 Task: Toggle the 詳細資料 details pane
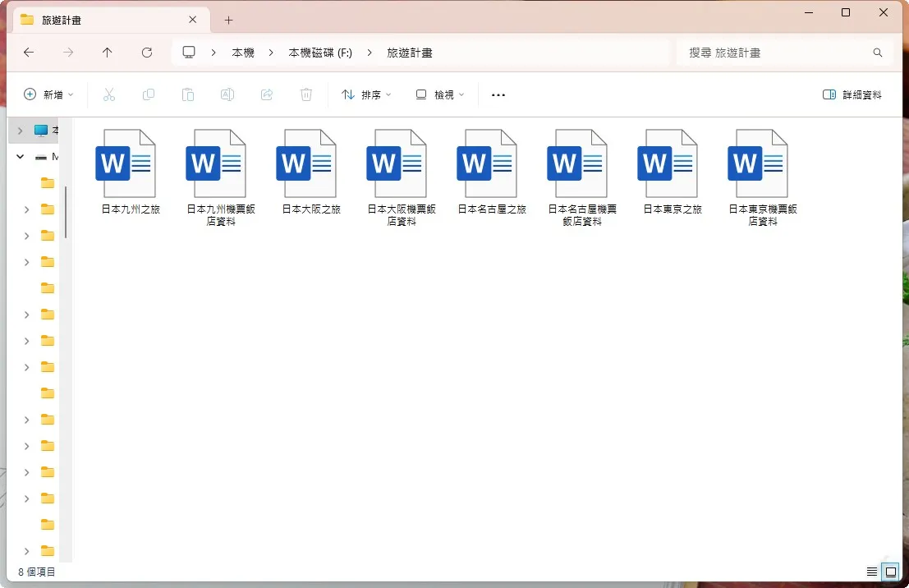pyautogui.click(x=852, y=94)
